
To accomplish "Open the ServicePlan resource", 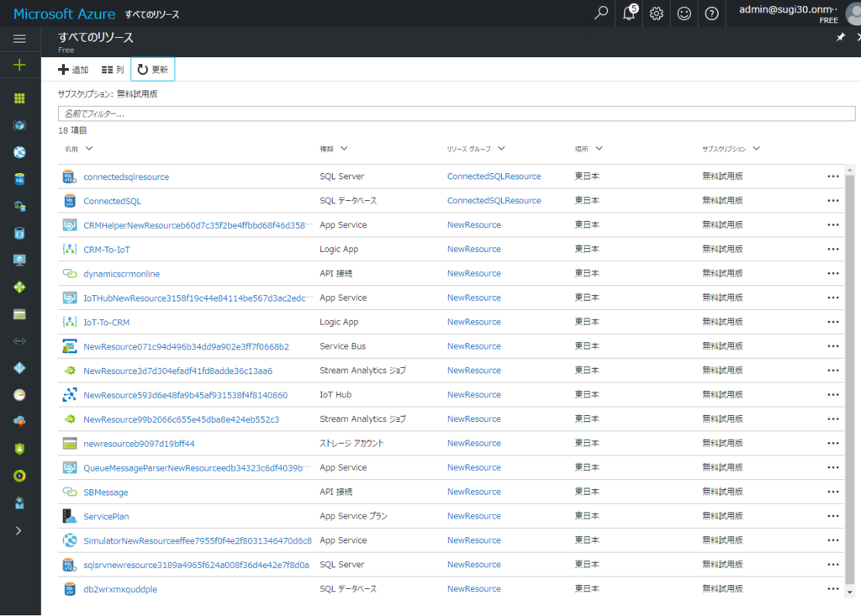I will 106,517.
